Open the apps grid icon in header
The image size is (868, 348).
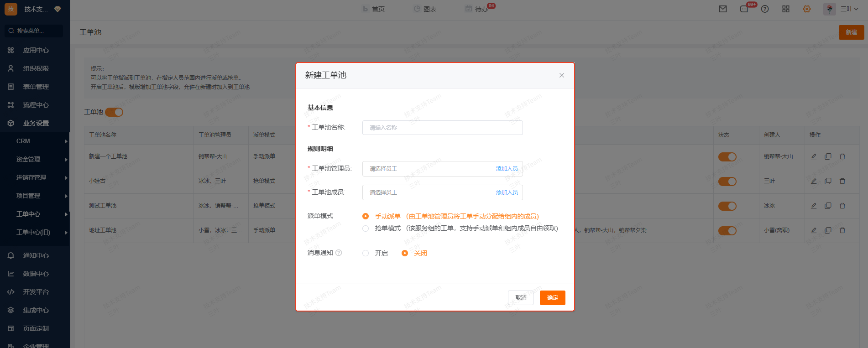pos(786,9)
